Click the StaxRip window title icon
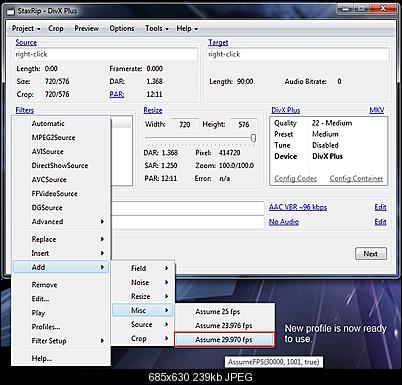 tap(11, 11)
